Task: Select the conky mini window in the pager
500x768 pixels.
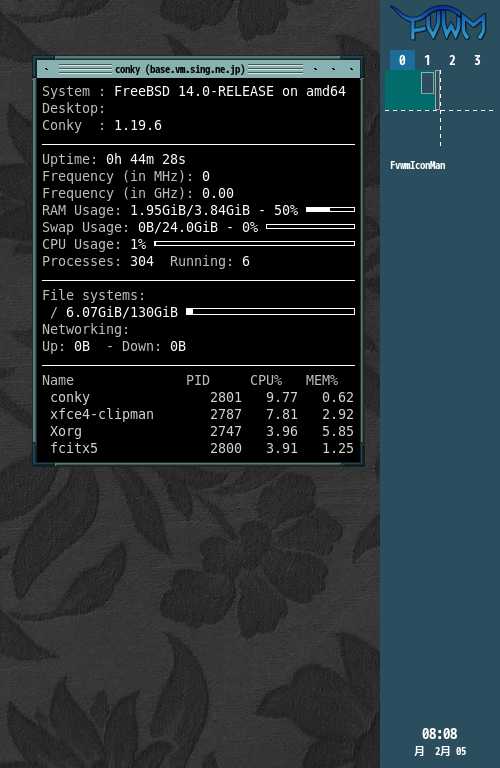Action: 428,83
